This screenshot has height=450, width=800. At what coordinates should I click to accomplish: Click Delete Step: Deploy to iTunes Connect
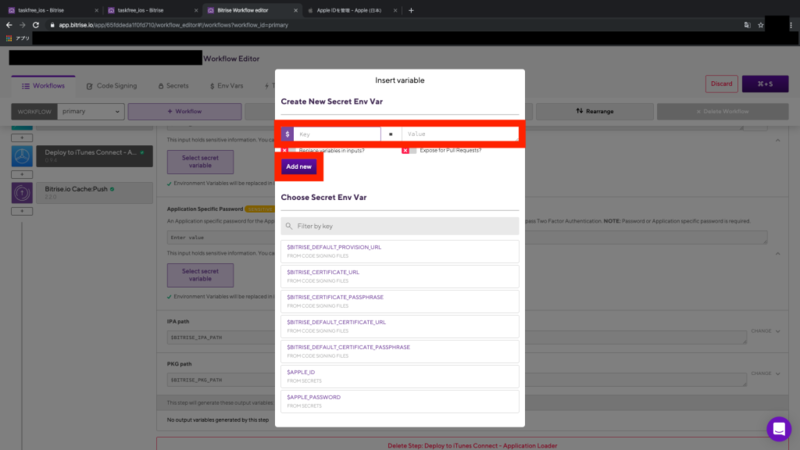(472, 445)
